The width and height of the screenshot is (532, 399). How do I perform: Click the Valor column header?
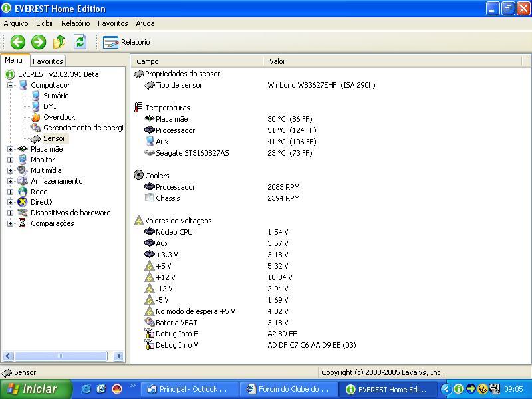coord(392,61)
